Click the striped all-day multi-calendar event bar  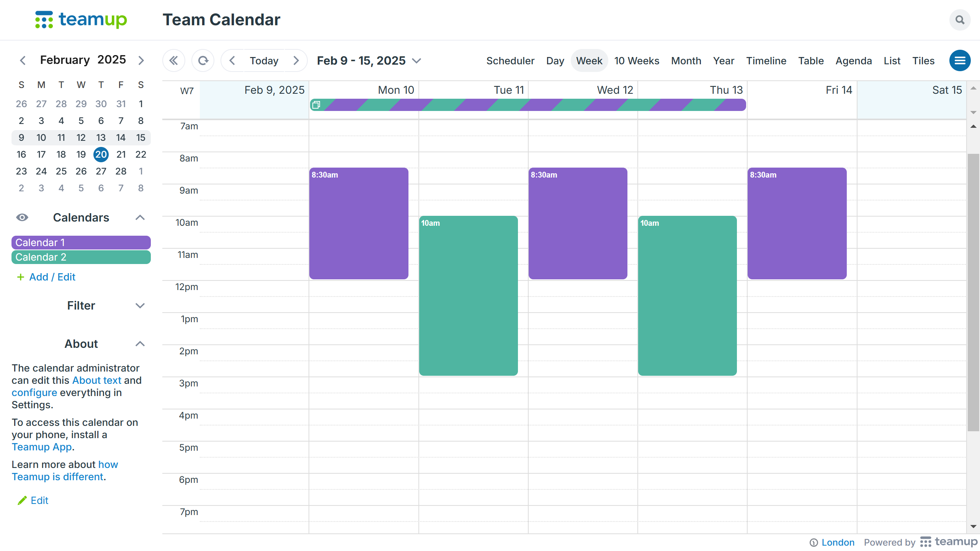[528, 105]
